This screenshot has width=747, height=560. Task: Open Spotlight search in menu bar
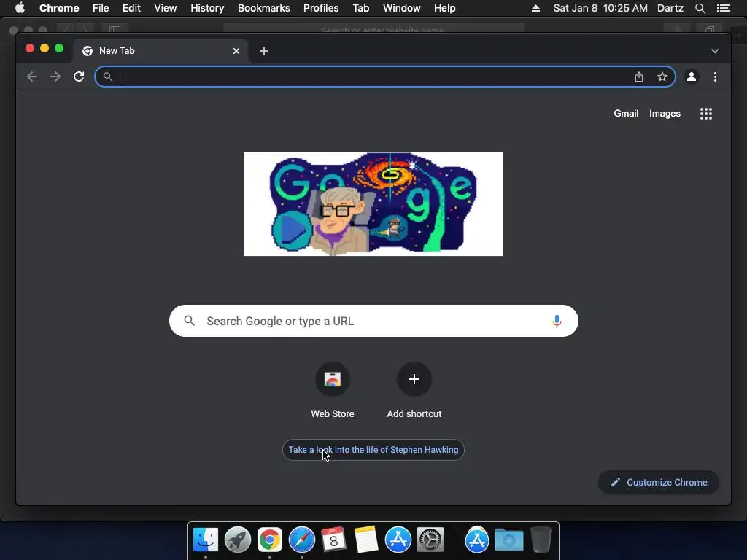click(x=700, y=8)
